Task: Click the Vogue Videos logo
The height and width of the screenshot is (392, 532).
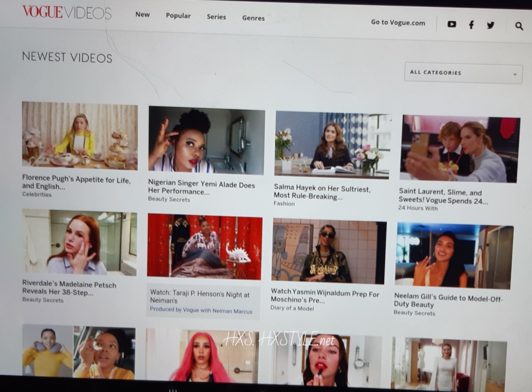Action: 66,12
